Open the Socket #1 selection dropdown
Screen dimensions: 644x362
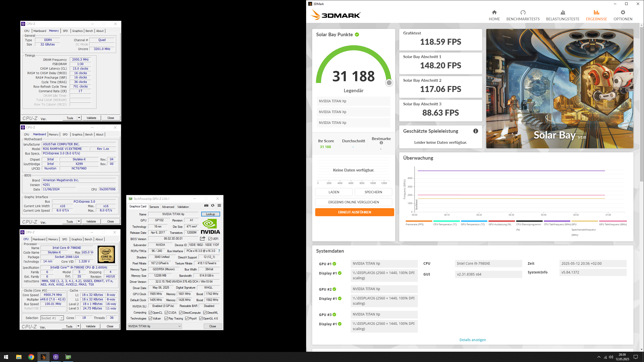point(52,318)
